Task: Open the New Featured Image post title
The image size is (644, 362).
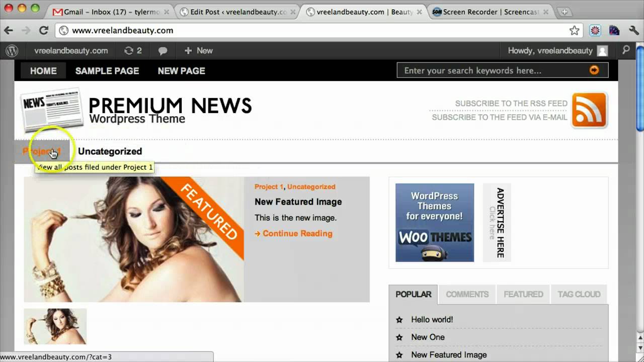Action: coord(298,202)
